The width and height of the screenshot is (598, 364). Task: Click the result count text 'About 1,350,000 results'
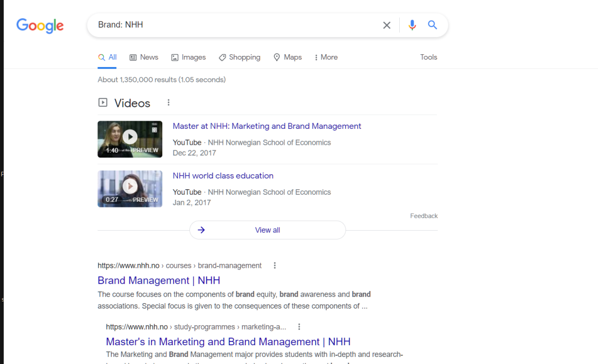[x=137, y=80]
